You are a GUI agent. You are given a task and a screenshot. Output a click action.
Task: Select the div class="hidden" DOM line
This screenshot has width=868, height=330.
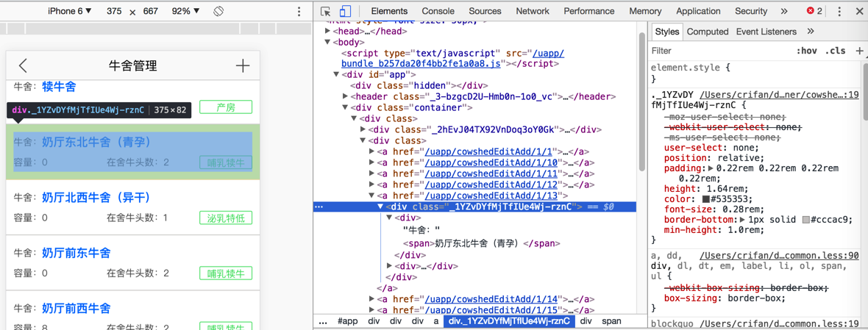418,86
